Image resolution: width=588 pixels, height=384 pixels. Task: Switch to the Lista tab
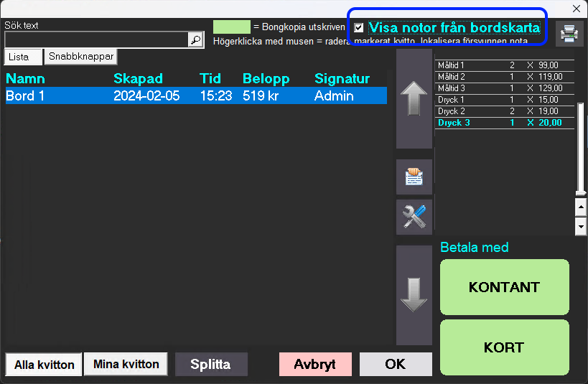(23, 57)
